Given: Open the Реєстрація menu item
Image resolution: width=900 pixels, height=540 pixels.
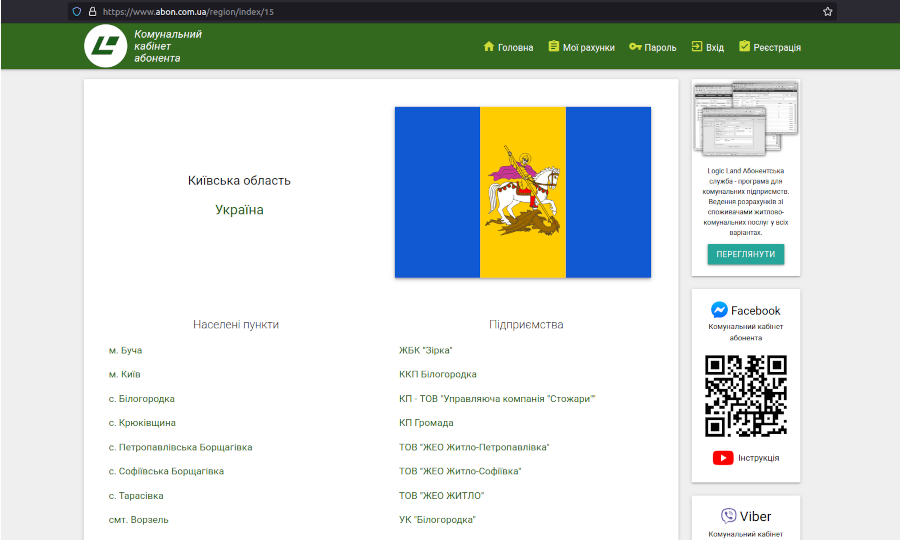Looking at the screenshot, I should click(777, 48).
